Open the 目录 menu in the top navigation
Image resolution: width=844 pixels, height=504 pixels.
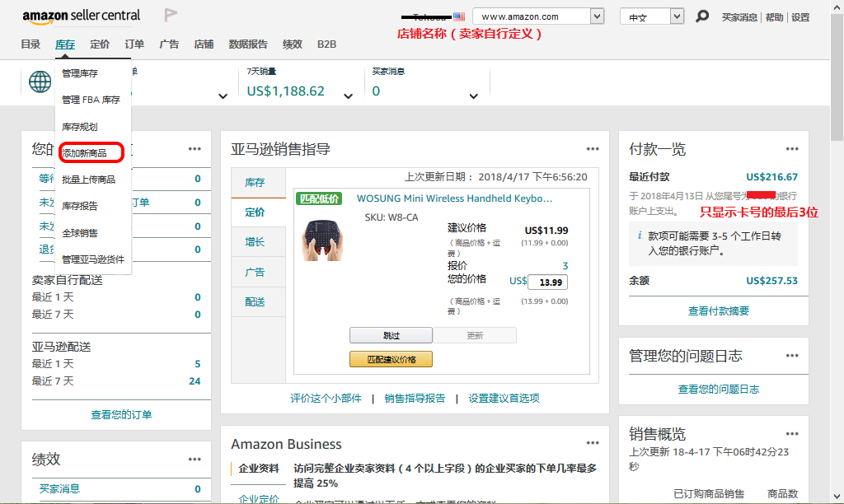(30, 44)
